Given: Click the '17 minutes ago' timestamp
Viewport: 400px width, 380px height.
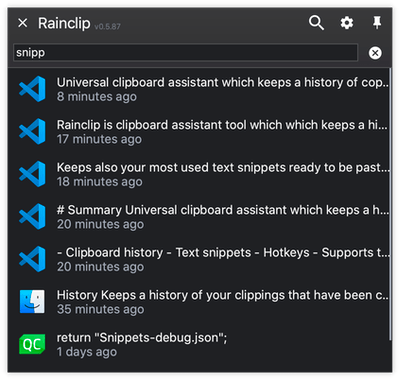Looking at the screenshot, I should (99, 139).
